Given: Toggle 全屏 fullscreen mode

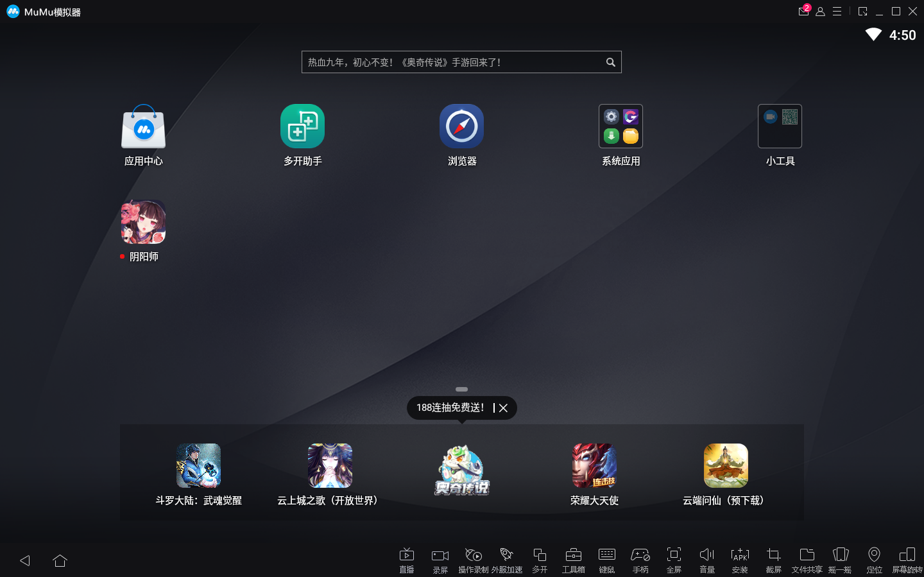Looking at the screenshot, I should (x=674, y=560).
